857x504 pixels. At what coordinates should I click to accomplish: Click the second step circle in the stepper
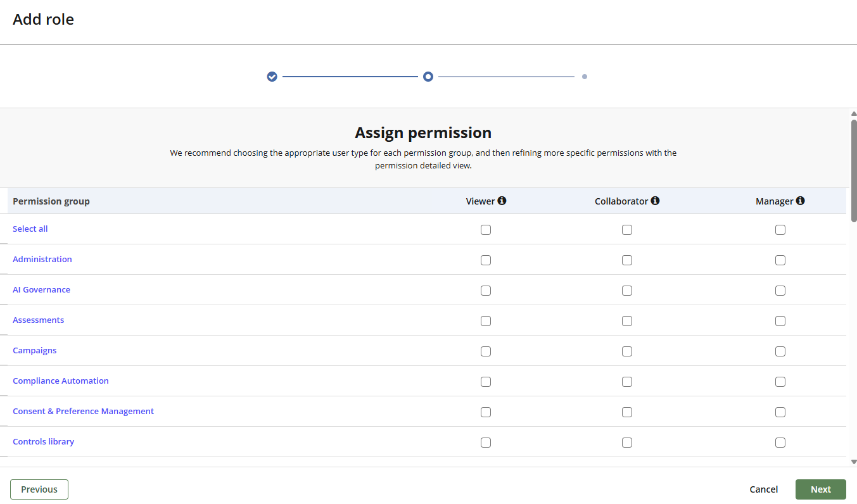428,76
